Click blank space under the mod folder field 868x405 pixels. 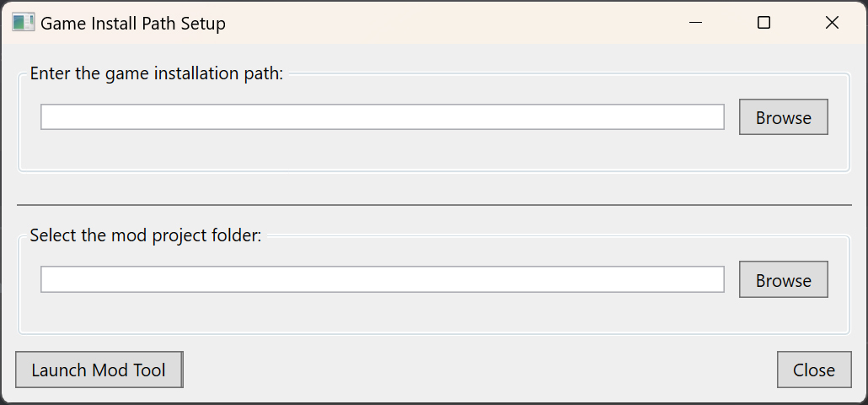point(383,313)
